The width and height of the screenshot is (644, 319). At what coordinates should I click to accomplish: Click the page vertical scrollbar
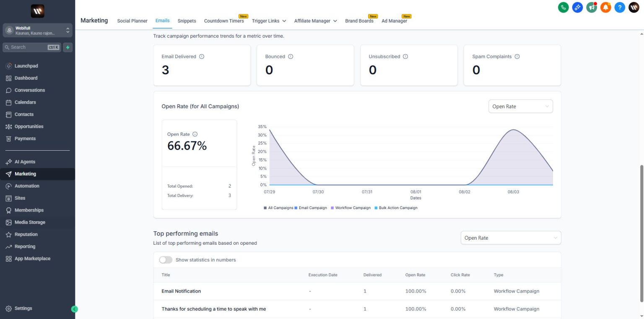pyautogui.click(x=641, y=233)
